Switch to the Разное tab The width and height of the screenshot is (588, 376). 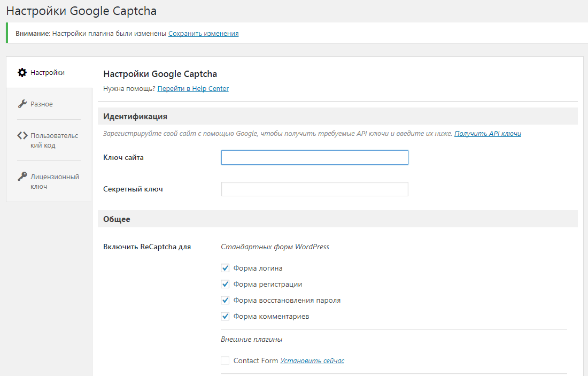tap(42, 104)
